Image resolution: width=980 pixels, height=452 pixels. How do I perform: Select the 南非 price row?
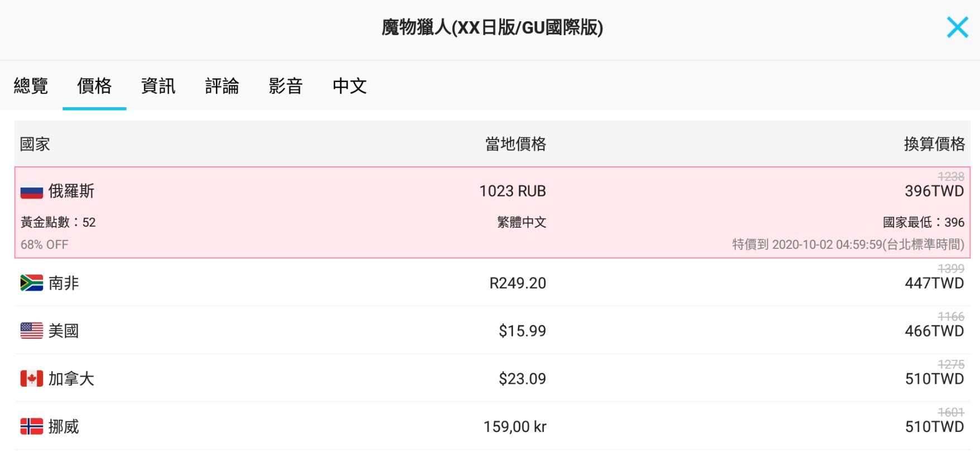491,283
